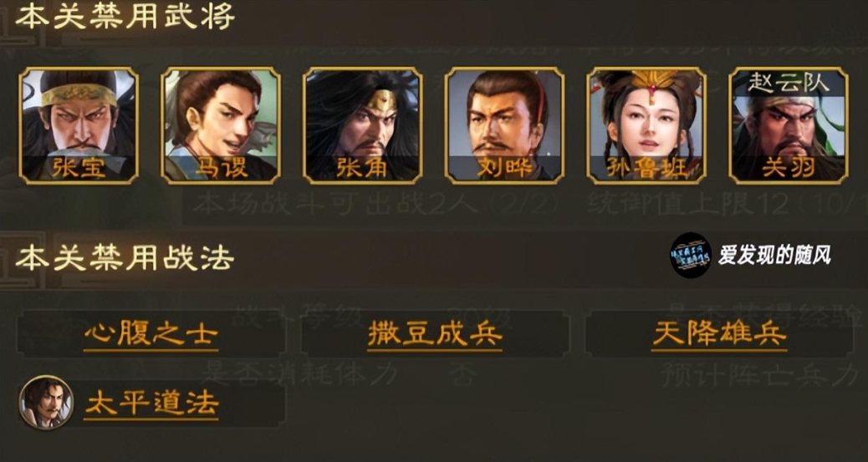868x462 pixels.
Task: View the 撒豆成兵 tactic
Action: (x=435, y=335)
